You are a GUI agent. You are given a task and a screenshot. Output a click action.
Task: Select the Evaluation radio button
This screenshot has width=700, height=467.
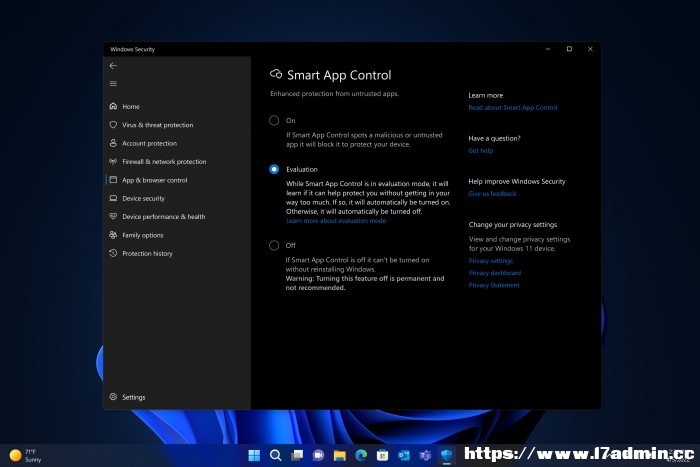(x=274, y=169)
